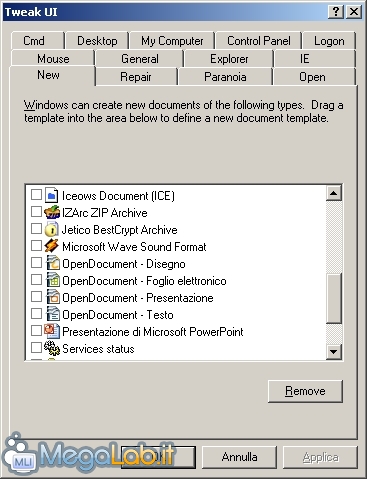Open the Control Panel tab
This screenshot has width=367, height=479.
(259, 41)
